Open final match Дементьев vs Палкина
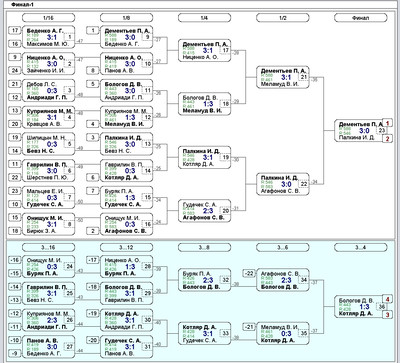 359,131
